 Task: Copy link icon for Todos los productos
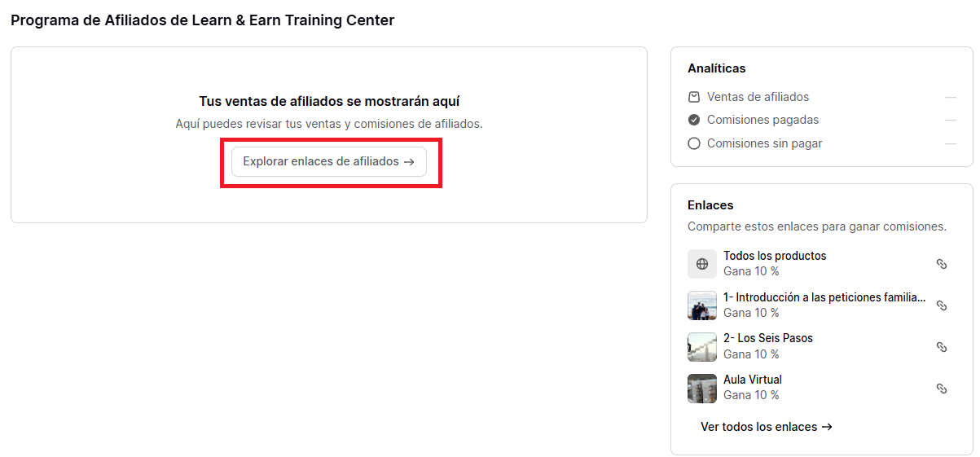tap(941, 264)
